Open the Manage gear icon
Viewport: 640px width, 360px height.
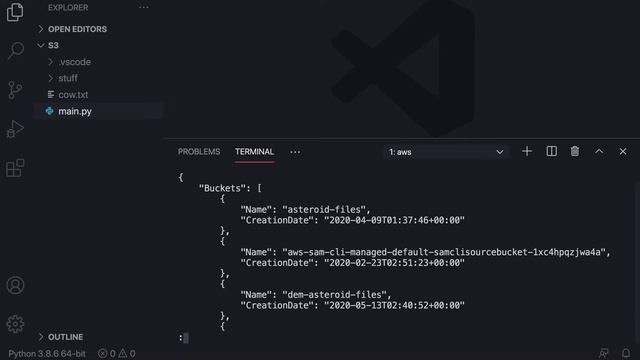[x=15, y=324]
